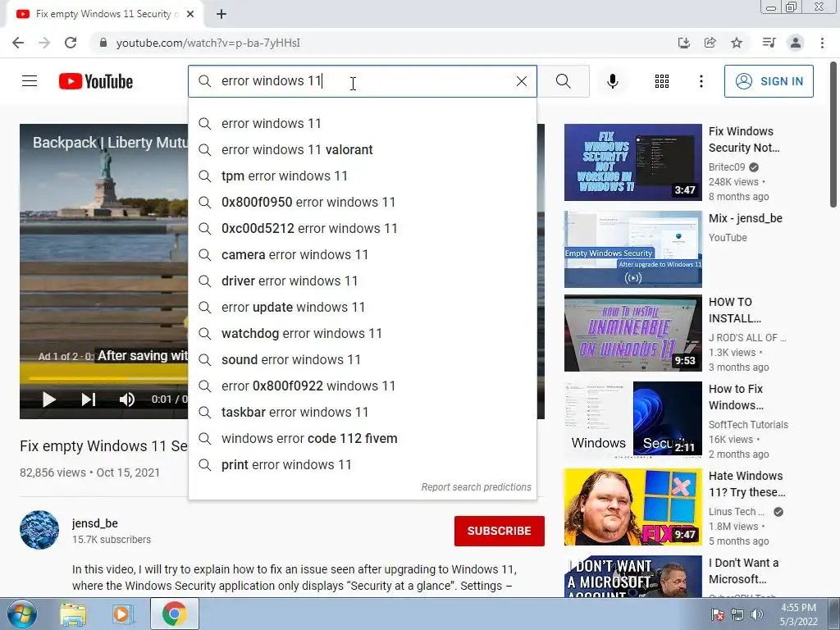The image size is (840, 630).
Task: Mute the video with the speaker icon
Action: tap(127, 399)
